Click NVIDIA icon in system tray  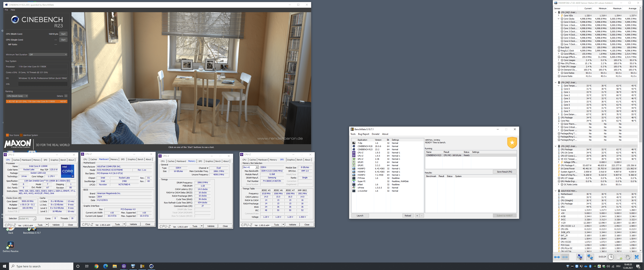coord(595,266)
